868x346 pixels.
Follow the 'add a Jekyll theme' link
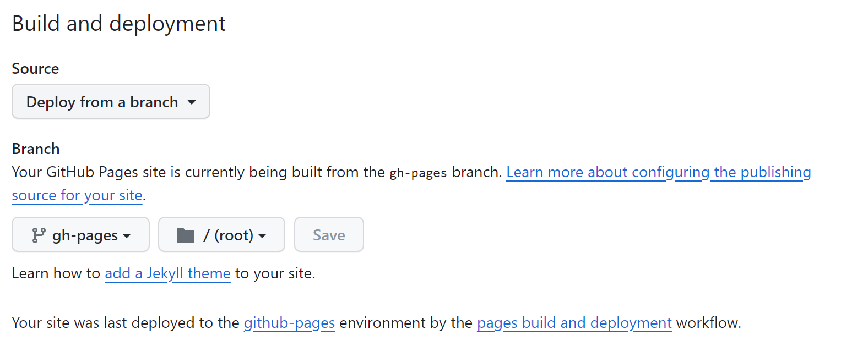click(167, 273)
